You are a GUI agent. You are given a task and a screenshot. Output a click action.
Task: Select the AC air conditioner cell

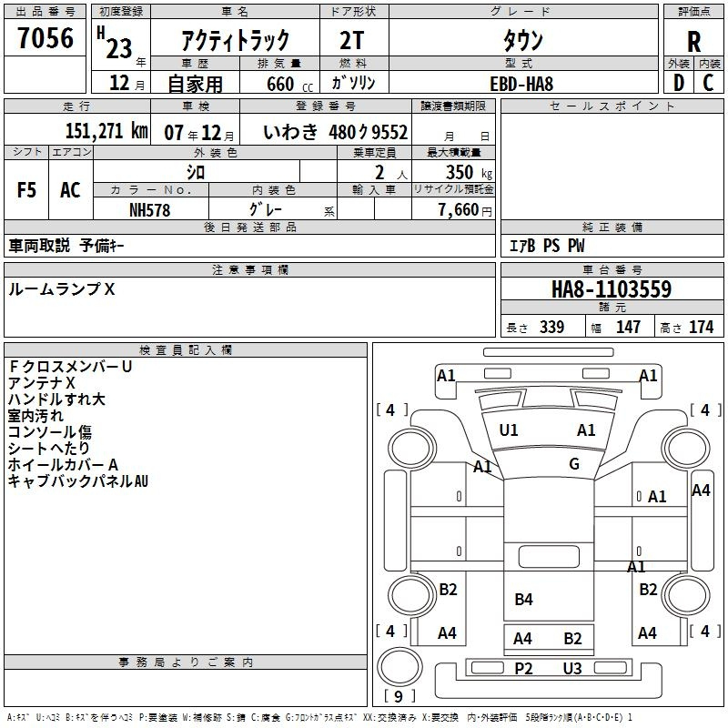click(70, 190)
